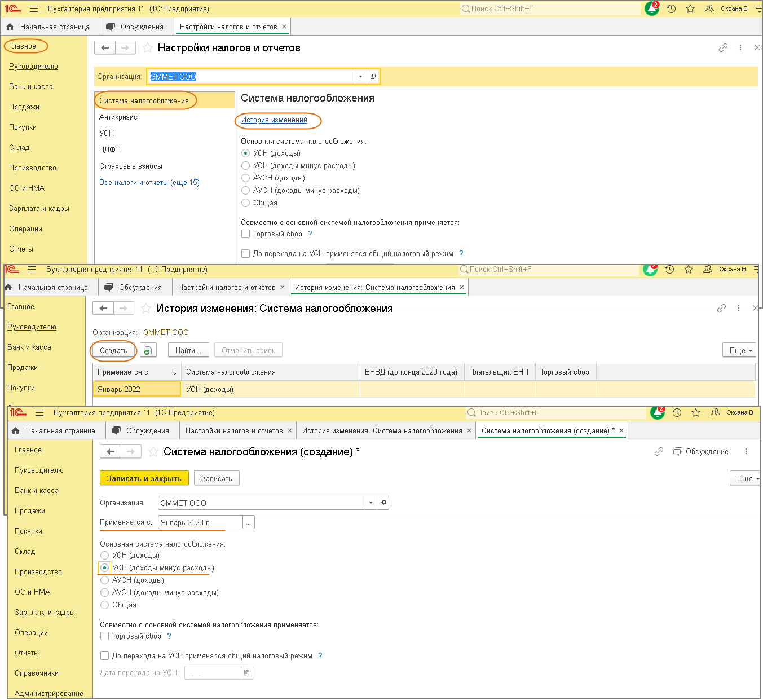This screenshot has width=763, height=700.
Task: Close Настройки налогов и отчетов tab in top window
Action: (284, 27)
